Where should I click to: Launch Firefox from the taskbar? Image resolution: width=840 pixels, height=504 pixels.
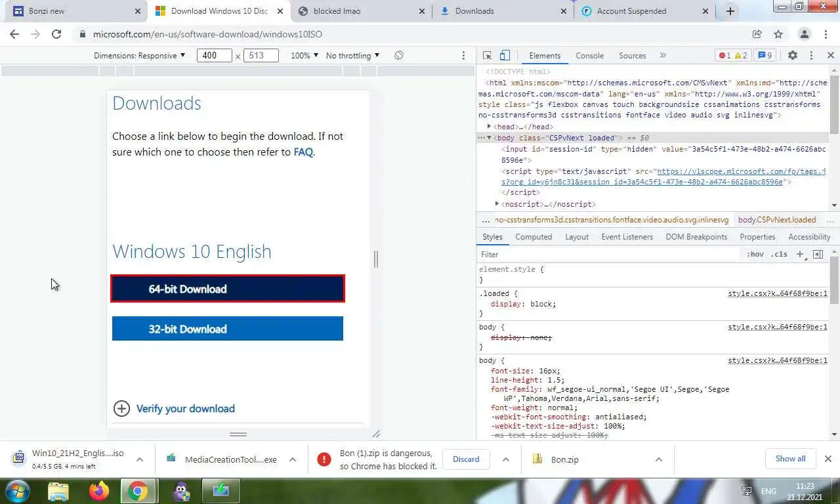point(99,491)
